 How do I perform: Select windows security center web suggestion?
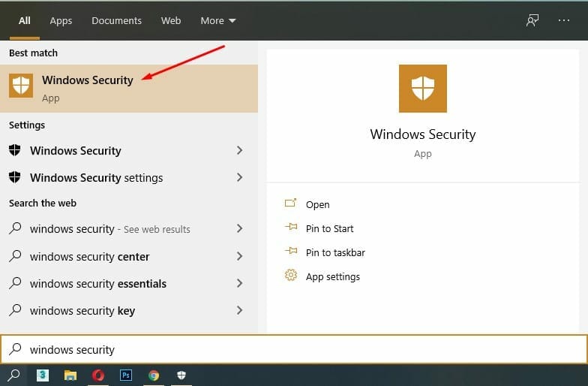click(x=129, y=256)
